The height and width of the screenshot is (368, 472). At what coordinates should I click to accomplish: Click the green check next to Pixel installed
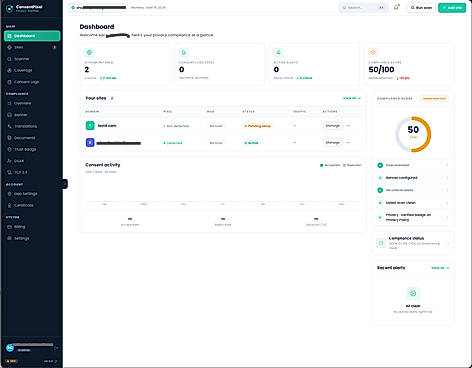point(380,165)
